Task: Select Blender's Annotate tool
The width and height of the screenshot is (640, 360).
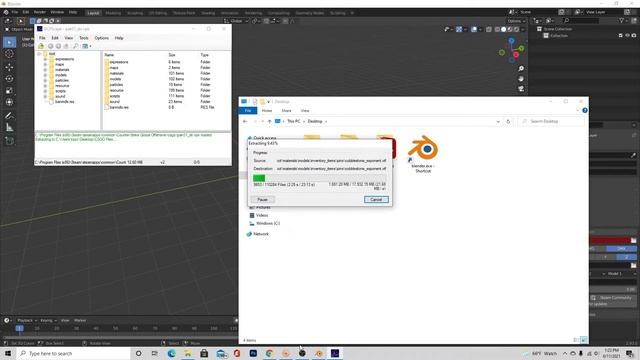Action: click(9, 116)
